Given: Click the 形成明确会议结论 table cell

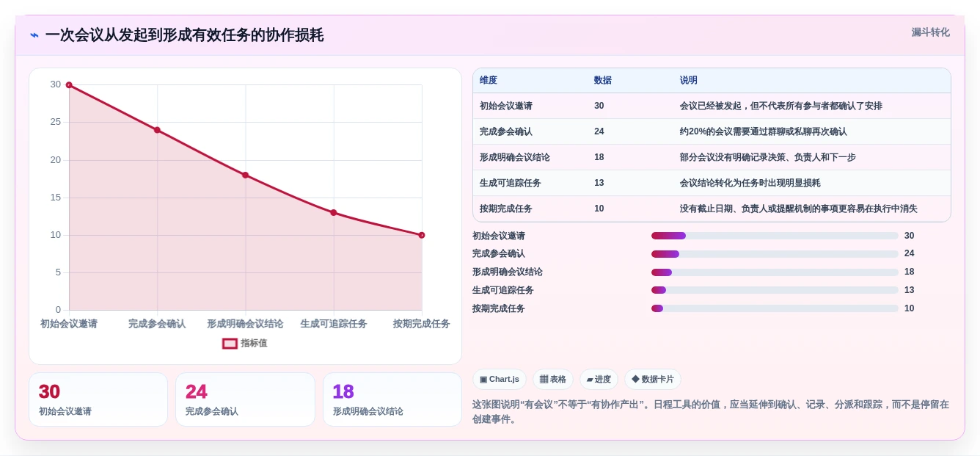Looking at the screenshot, I should click(515, 157).
